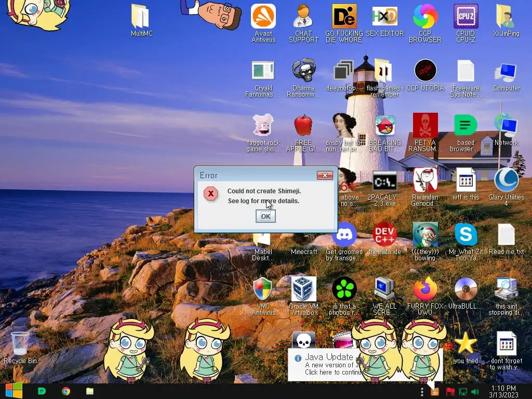
Task: Select the wtf is this file
Action: (465, 184)
